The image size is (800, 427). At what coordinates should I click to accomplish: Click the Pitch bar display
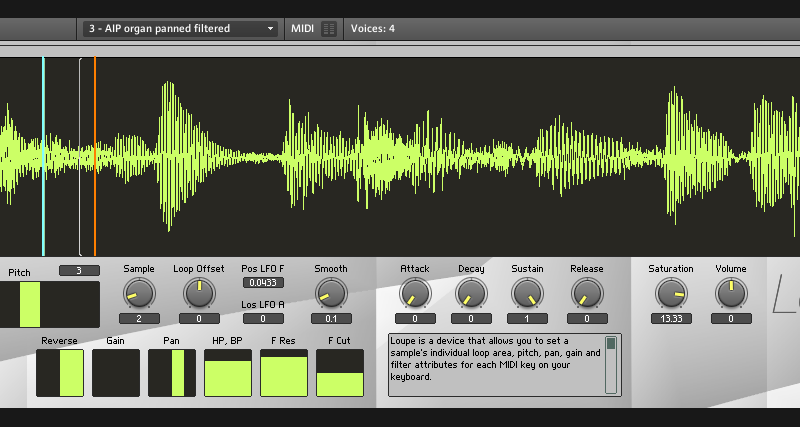pos(50,304)
